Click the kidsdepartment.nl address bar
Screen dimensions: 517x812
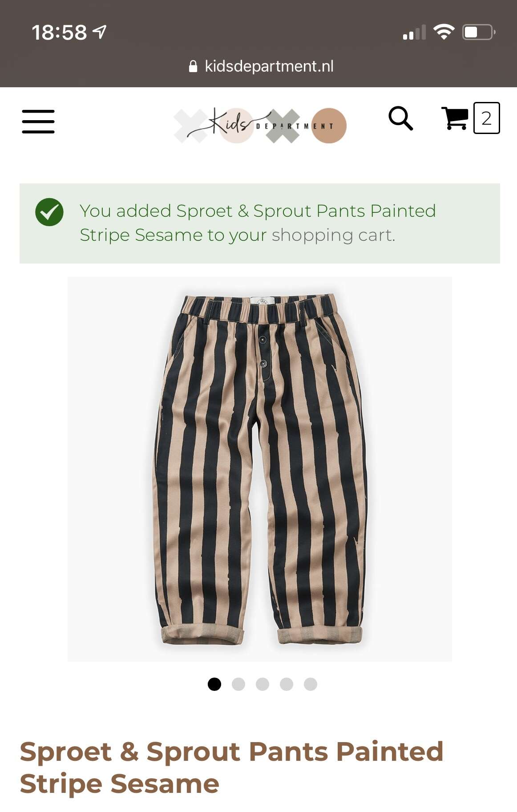(261, 66)
